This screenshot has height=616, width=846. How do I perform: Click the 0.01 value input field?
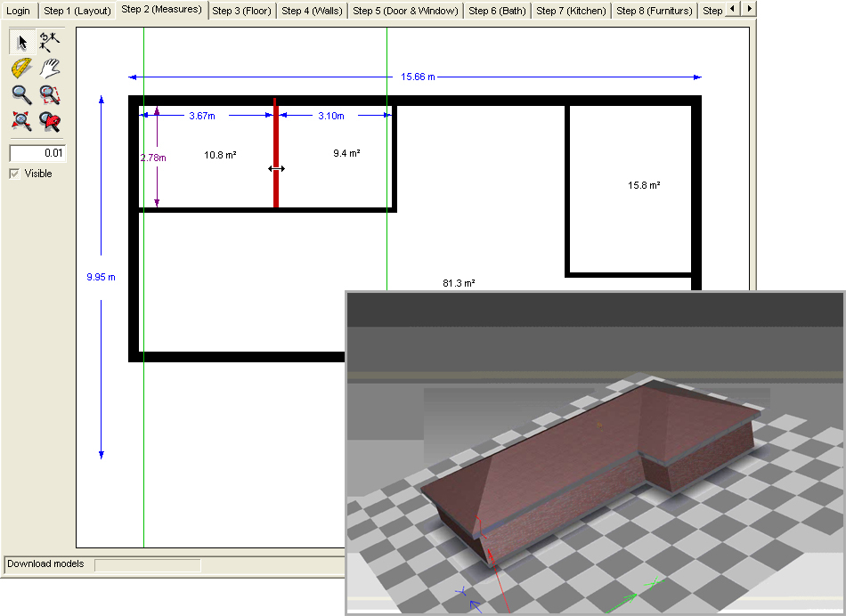pyautogui.click(x=37, y=153)
